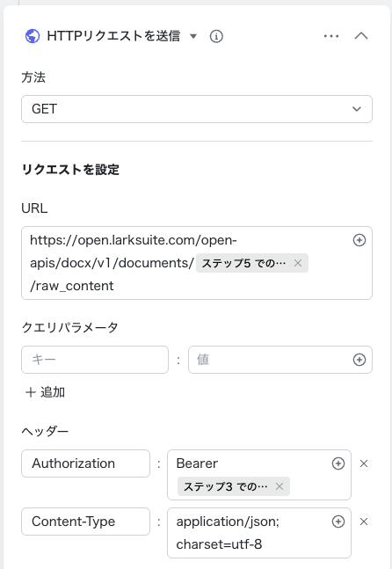Viewport: 392px width, 569px height.
Task: Delete the Authorization header row
Action: 364,463
